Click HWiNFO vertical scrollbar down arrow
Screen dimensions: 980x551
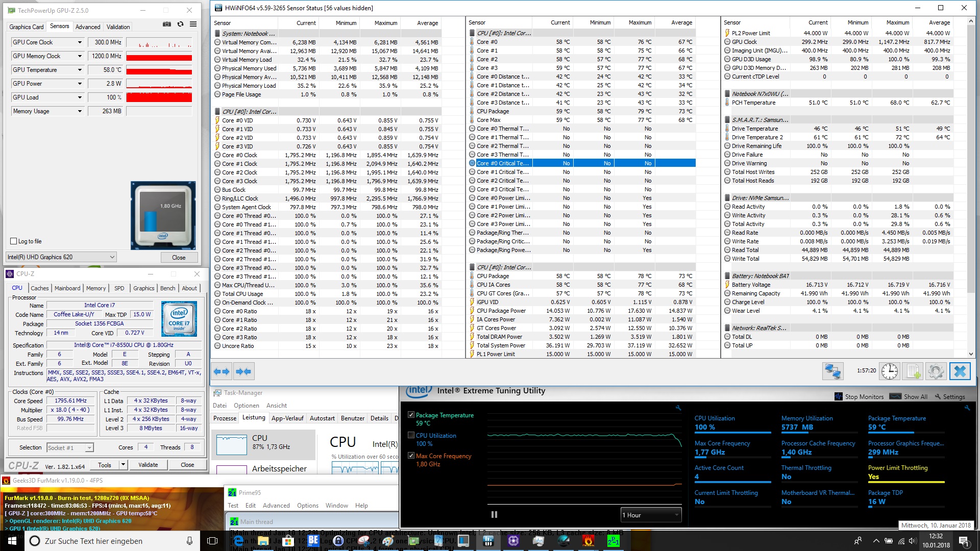[x=971, y=354]
